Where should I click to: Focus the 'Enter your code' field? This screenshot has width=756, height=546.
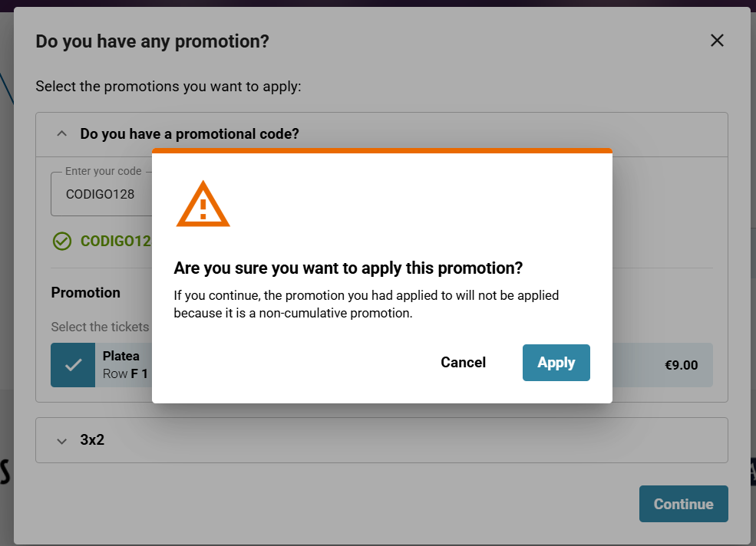coord(101,194)
